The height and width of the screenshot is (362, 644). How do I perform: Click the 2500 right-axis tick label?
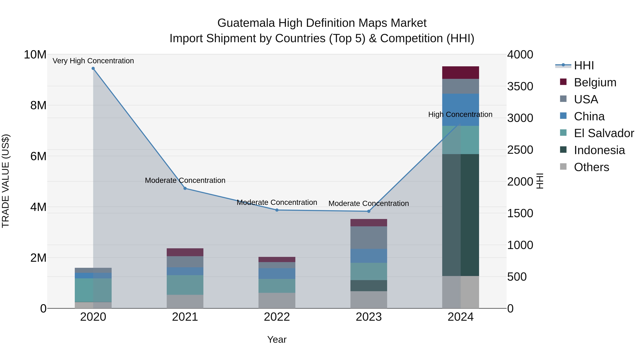point(520,150)
